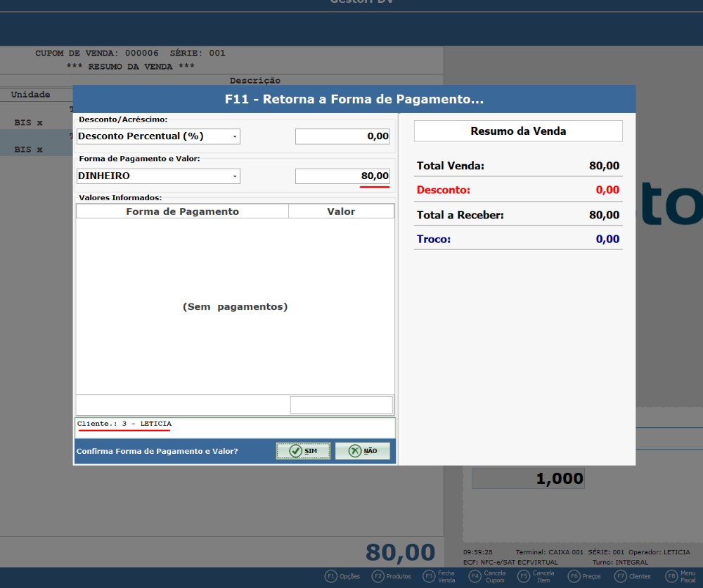Click the F4 Cancela Cupom icon
Viewport: 703px width, 588px height.
[475, 576]
